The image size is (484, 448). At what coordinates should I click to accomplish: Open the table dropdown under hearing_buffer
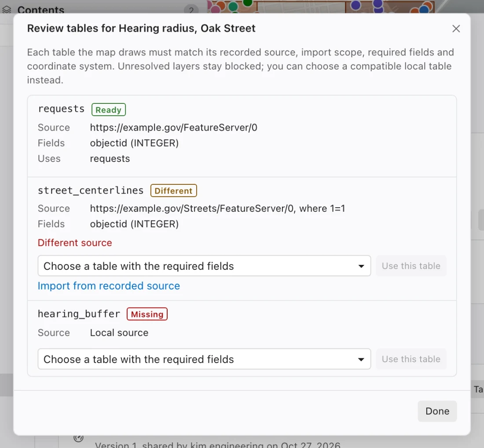pos(204,359)
